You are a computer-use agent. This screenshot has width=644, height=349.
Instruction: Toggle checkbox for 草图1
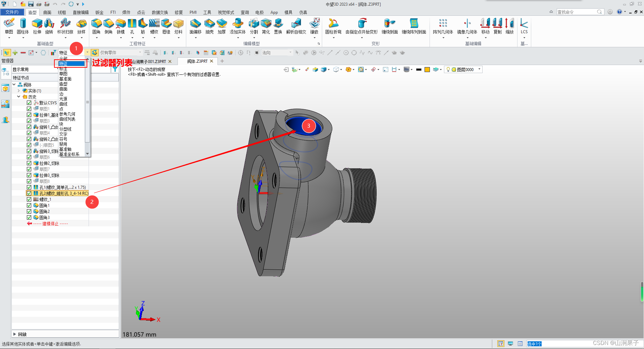[x=29, y=109]
